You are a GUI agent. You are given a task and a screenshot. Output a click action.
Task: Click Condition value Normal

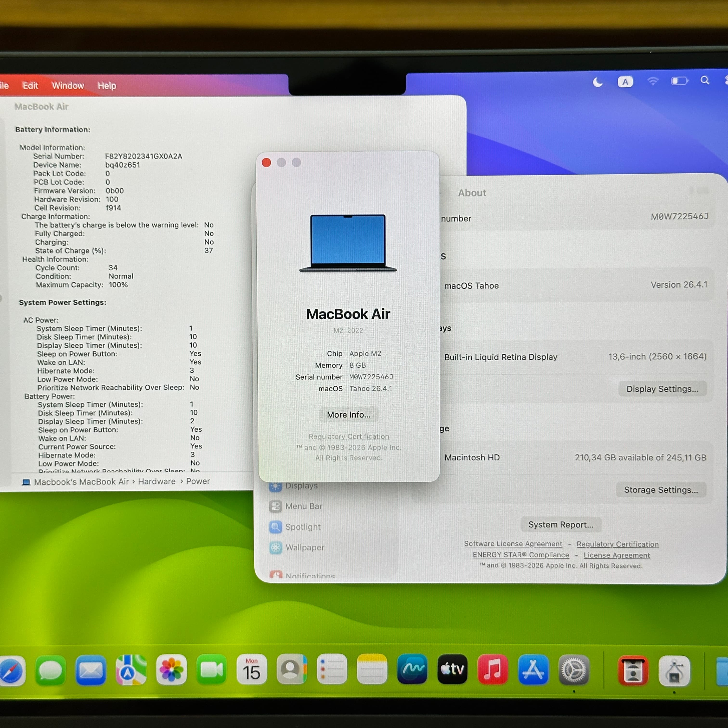pos(121,276)
